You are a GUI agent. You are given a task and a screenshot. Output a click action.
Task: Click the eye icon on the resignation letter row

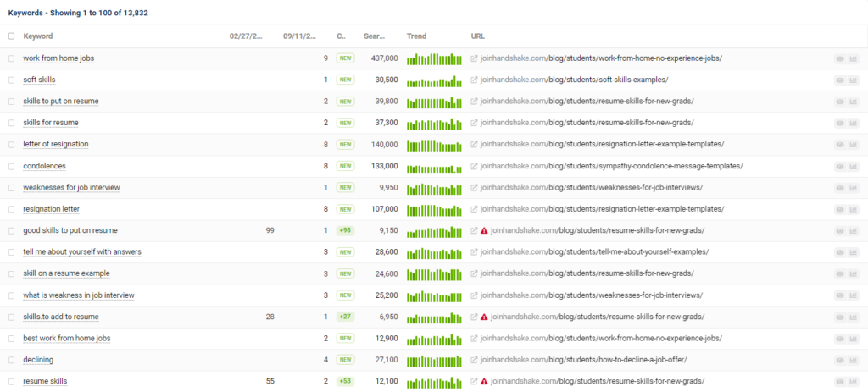coord(840,209)
